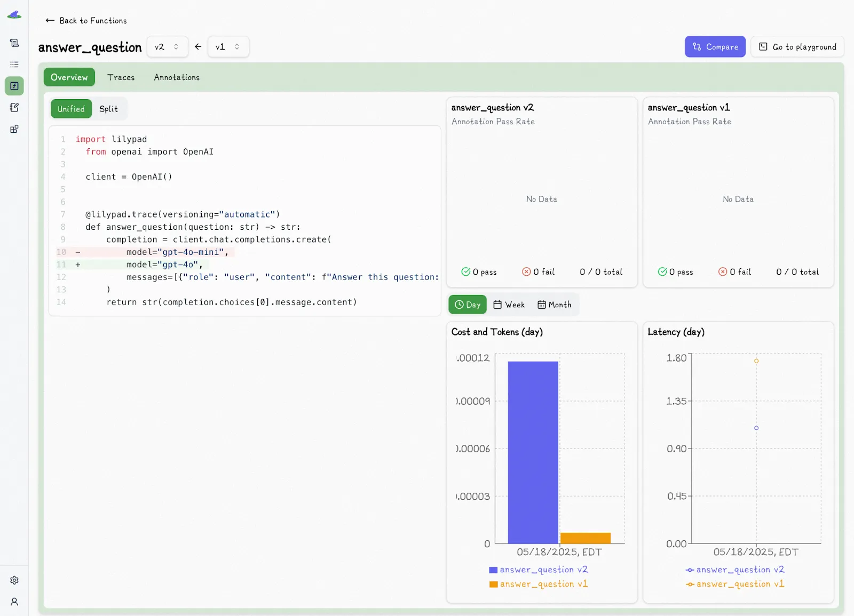Open the Annotations tab

177,77
